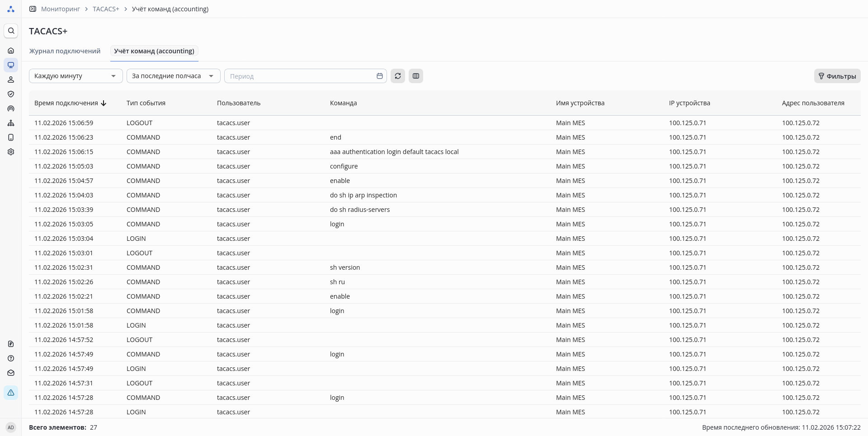The width and height of the screenshot is (868, 436).
Task: Expand the 'За последние полчаса' time range dropdown
Action: [x=173, y=76]
